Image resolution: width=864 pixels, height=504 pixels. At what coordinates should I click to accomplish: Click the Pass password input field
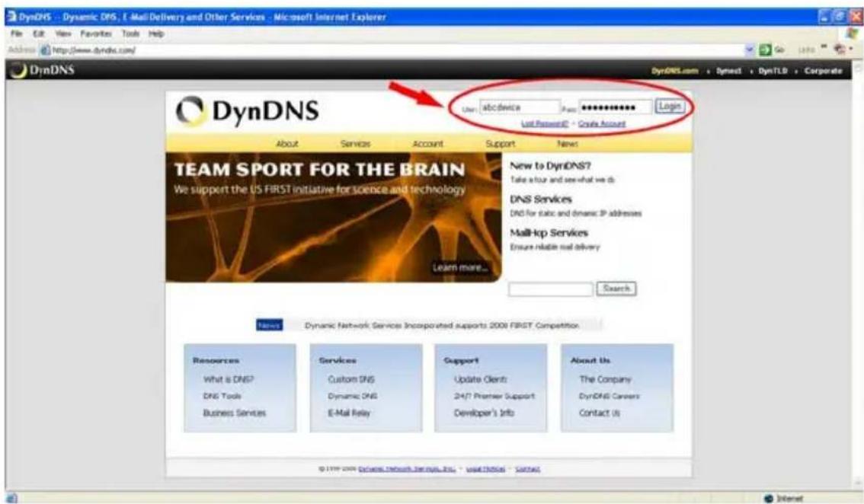[x=616, y=107]
